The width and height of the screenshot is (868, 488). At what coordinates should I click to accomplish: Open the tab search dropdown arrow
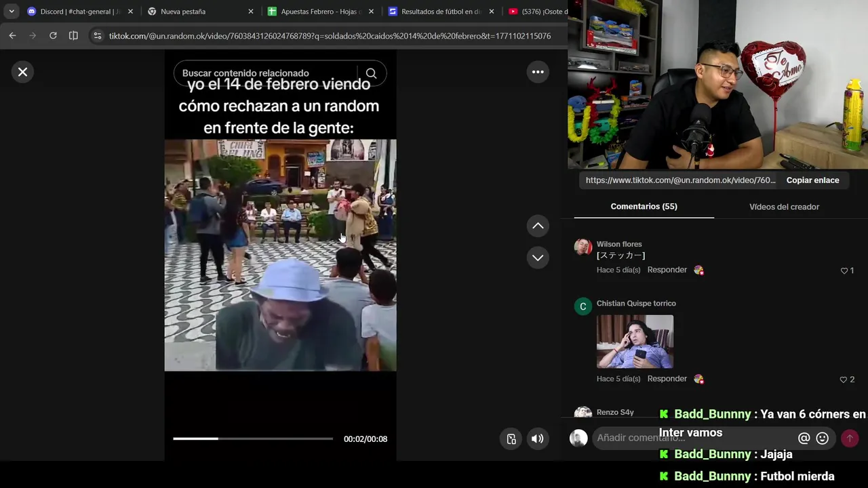(x=12, y=12)
